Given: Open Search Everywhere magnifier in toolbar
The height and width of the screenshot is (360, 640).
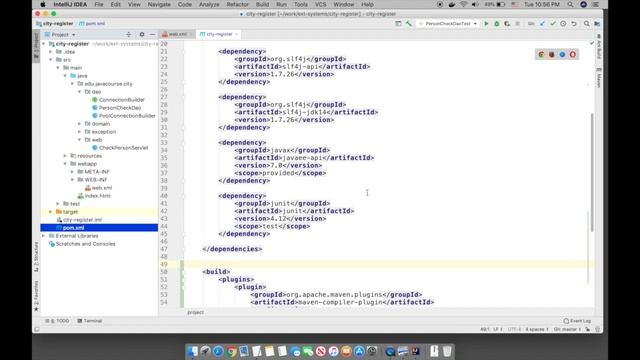Looking at the screenshot, I should [x=587, y=24].
